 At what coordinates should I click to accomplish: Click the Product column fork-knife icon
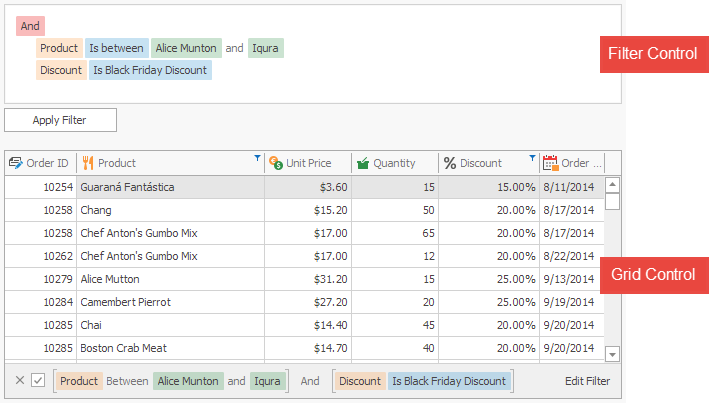(x=88, y=163)
